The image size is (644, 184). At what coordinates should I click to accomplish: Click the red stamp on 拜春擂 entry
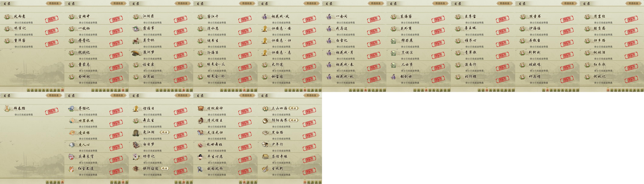pos(52,111)
